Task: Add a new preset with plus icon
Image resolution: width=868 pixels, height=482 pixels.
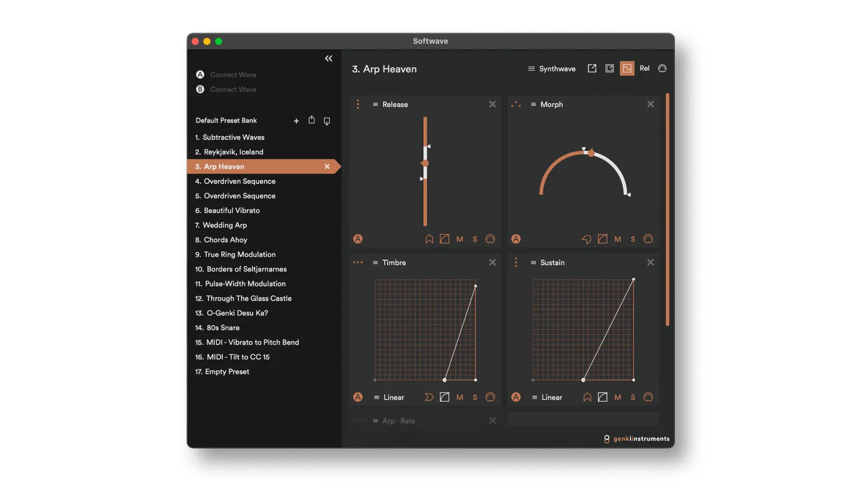Action: [296, 121]
